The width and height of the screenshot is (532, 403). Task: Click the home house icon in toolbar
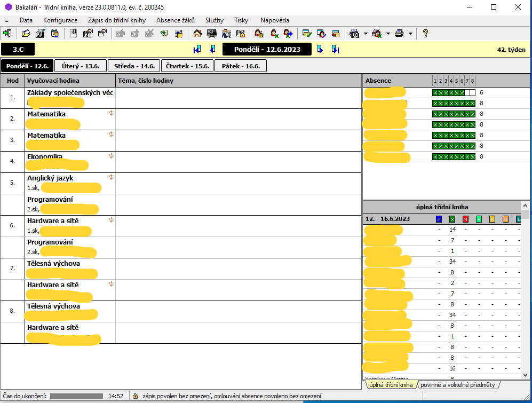[197, 34]
